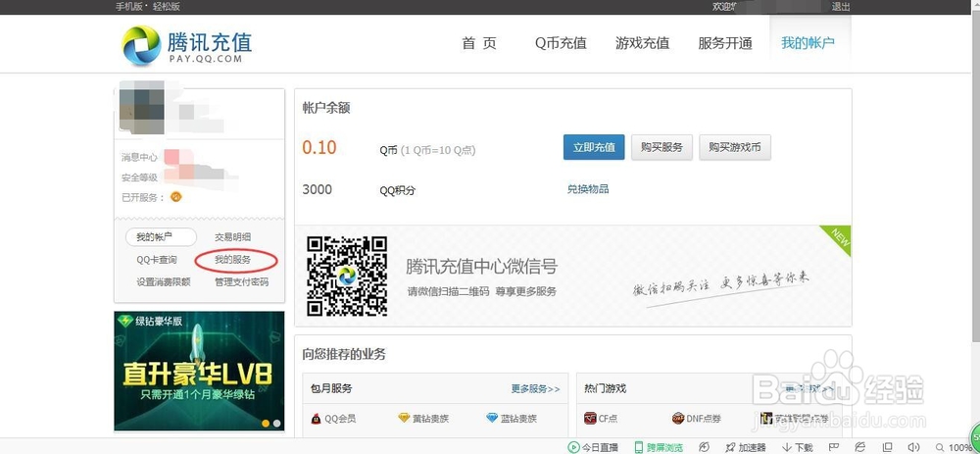Image resolution: width=980 pixels, height=454 pixels.
Task: Click the opened service badge icon
Action: (x=176, y=197)
